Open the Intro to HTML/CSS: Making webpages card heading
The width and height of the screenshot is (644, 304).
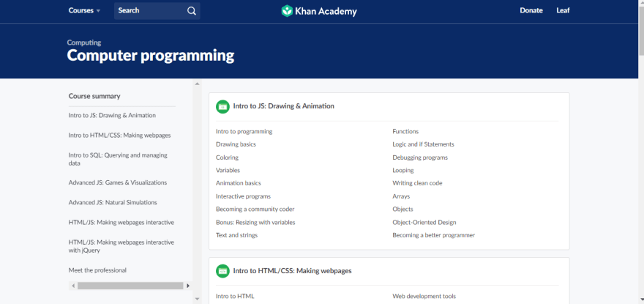(292, 271)
